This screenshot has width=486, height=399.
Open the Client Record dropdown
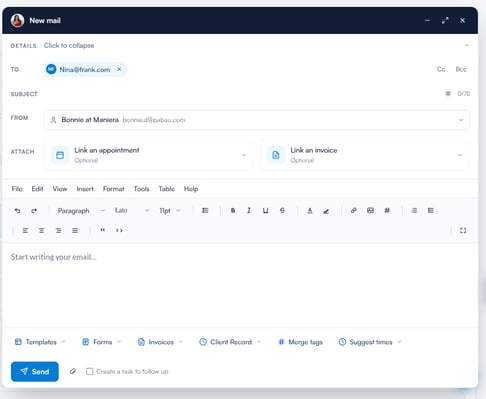(x=230, y=342)
